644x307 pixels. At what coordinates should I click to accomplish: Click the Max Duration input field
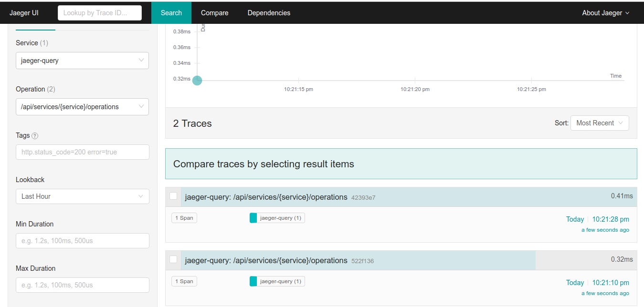click(x=83, y=285)
